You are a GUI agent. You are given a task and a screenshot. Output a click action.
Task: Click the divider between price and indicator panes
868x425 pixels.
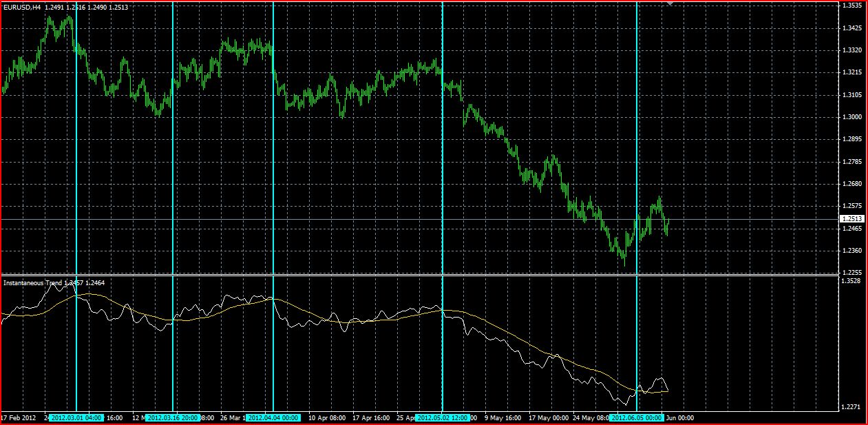pos(420,276)
